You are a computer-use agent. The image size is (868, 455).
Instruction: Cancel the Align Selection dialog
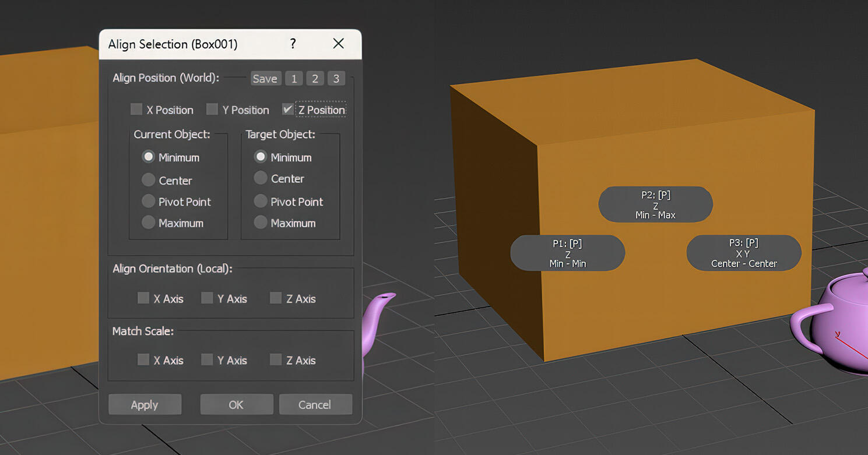click(315, 404)
